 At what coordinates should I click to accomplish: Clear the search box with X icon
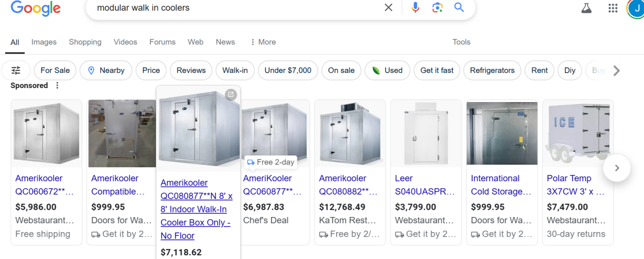tap(388, 8)
